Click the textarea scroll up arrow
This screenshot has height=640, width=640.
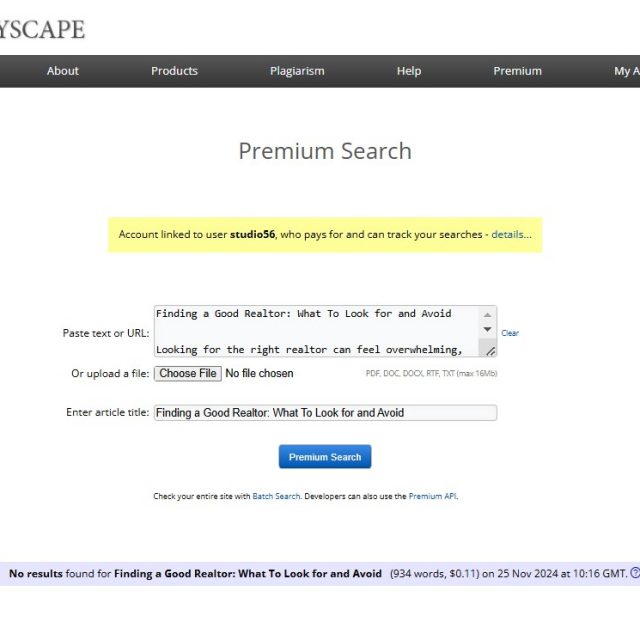(487, 315)
